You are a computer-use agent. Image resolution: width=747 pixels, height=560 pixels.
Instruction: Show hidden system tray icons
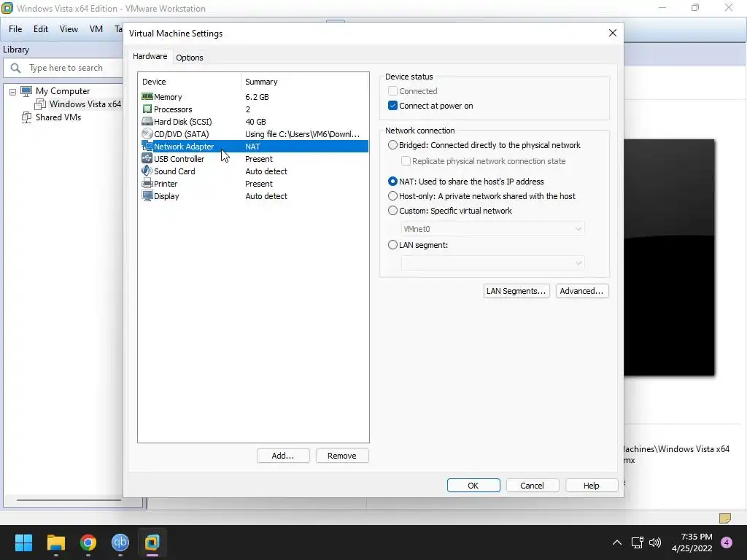(x=617, y=542)
